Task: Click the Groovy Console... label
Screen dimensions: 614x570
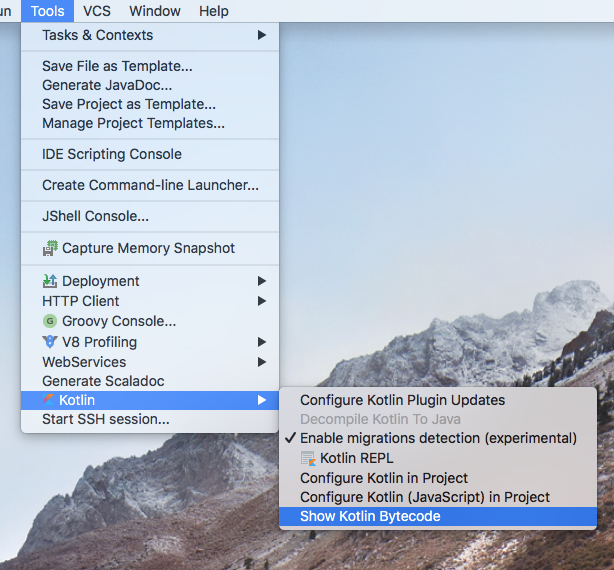Action: click(119, 321)
